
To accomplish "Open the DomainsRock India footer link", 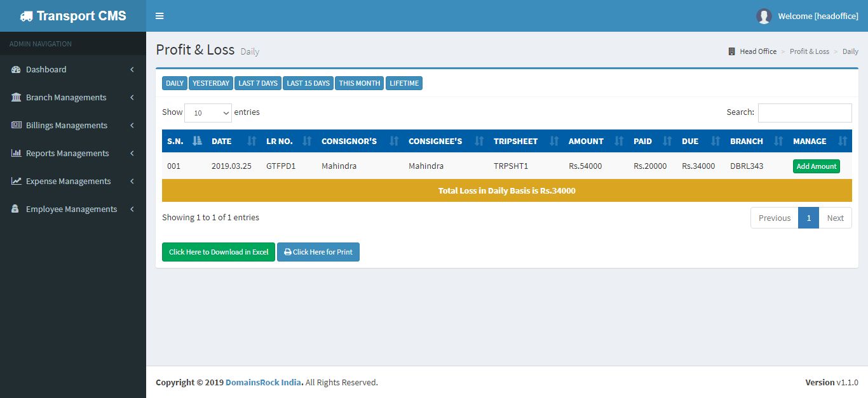I will click(264, 382).
